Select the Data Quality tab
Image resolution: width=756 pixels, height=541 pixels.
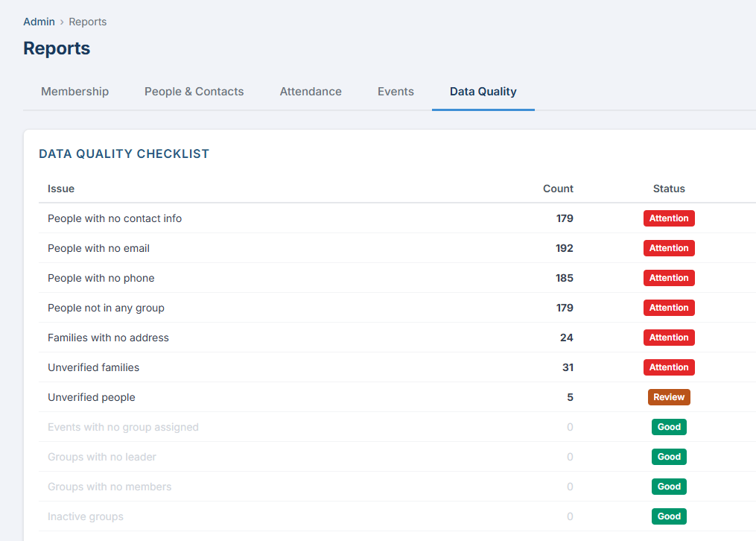tap(483, 91)
